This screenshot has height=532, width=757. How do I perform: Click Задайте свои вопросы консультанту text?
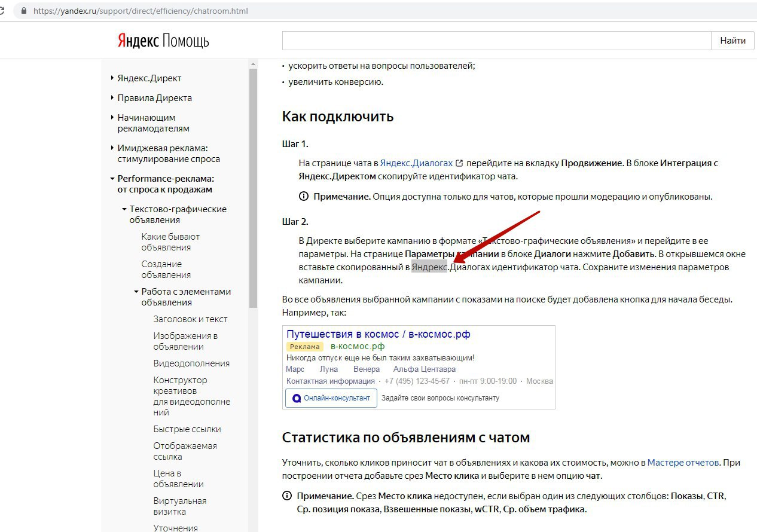pos(440,398)
